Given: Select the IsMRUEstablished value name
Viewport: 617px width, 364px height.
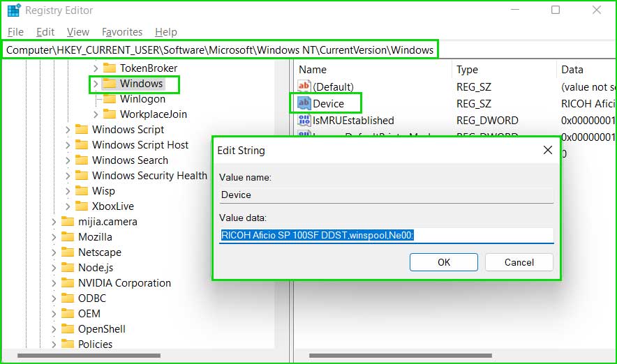Looking at the screenshot, I should [353, 120].
